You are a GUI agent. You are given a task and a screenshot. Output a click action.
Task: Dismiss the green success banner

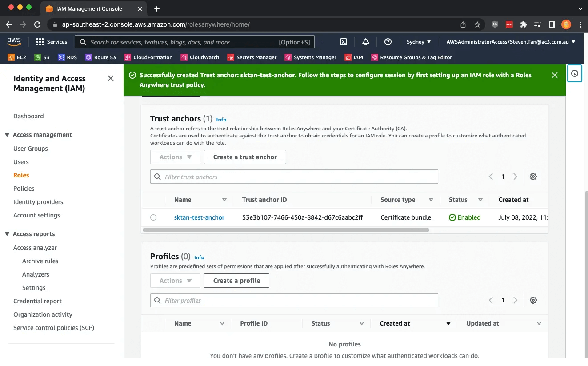pos(555,75)
